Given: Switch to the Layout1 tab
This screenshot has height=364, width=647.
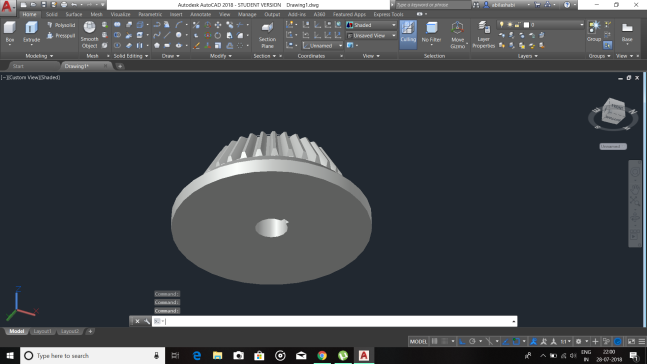Looking at the screenshot, I should 42,331.
